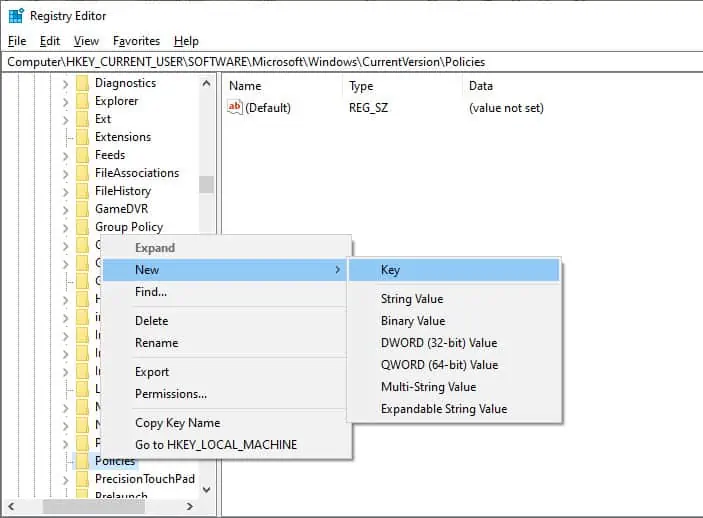The image size is (703, 518).
Task: Click the (Default) string value icon
Action: coord(235,108)
